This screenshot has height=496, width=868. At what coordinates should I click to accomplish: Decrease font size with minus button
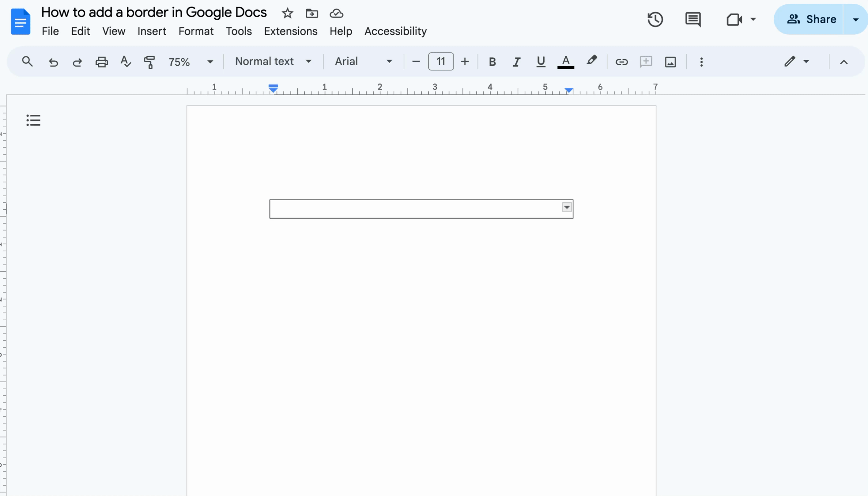416,62
